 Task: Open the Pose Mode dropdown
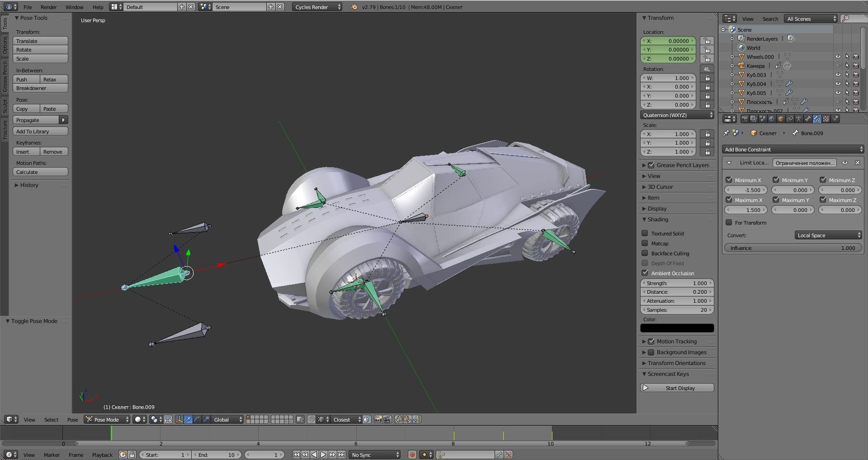[107, 419]
